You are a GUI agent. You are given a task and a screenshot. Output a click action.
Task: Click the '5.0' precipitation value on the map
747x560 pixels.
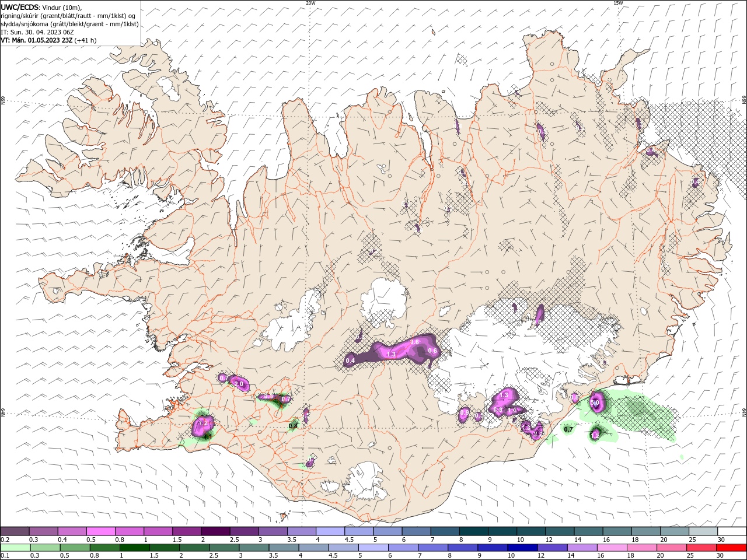click(595, 402)
